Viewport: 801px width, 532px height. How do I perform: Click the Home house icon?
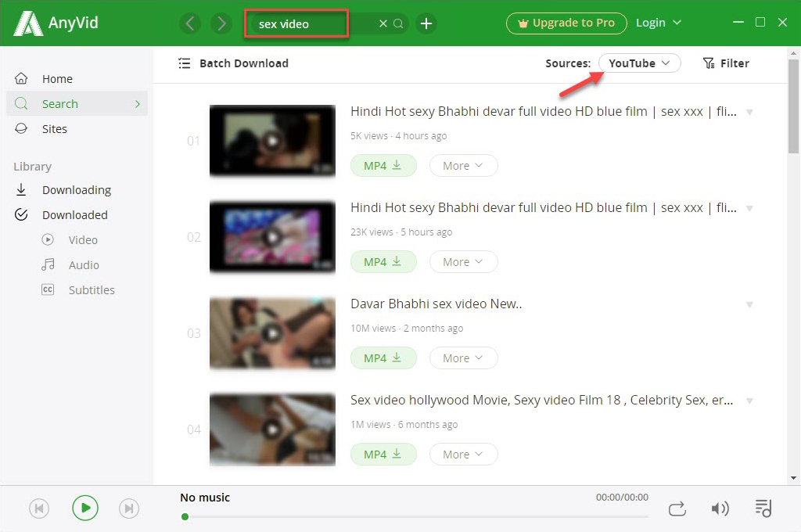pos(21,78)
